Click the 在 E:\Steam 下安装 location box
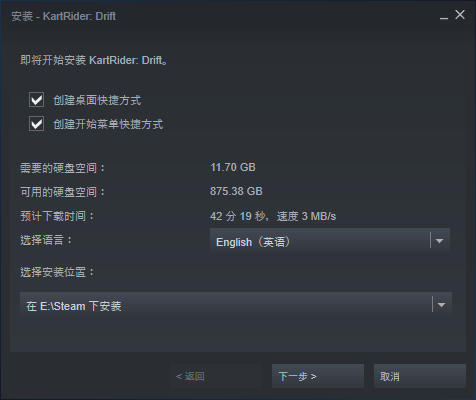 click(236, 305)
